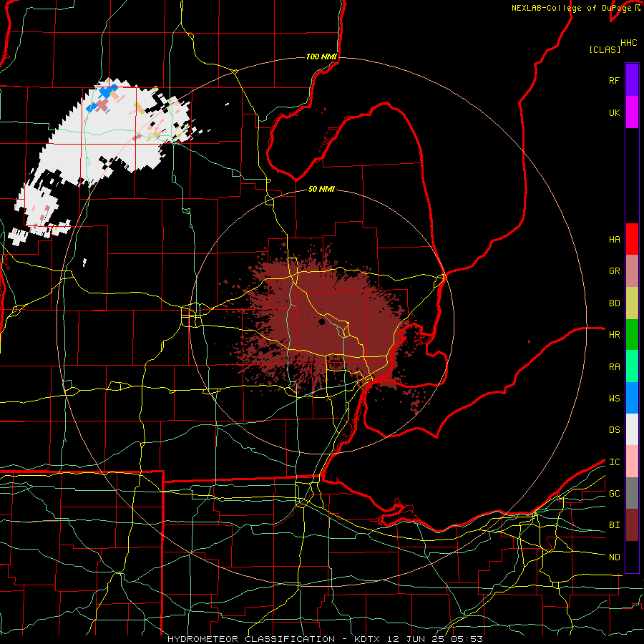
Task: Click the KDTX station identifier in caption
Action: [368, 639]
